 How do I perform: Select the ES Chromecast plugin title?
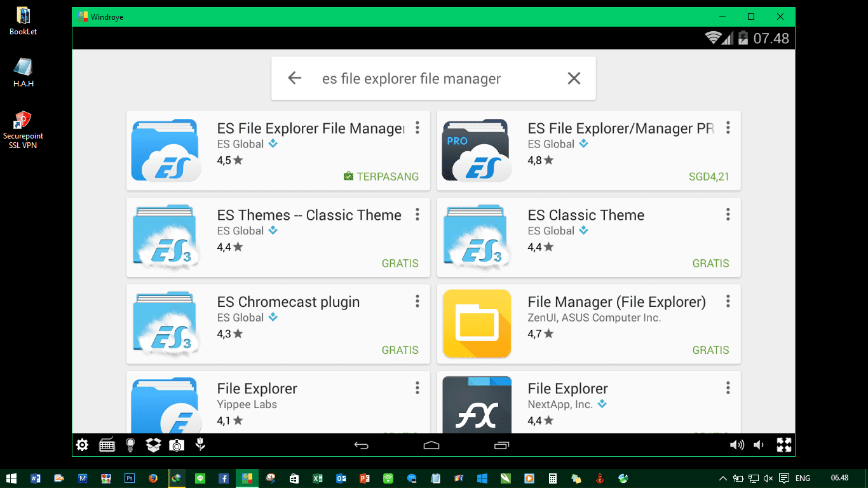click(288, 302)
